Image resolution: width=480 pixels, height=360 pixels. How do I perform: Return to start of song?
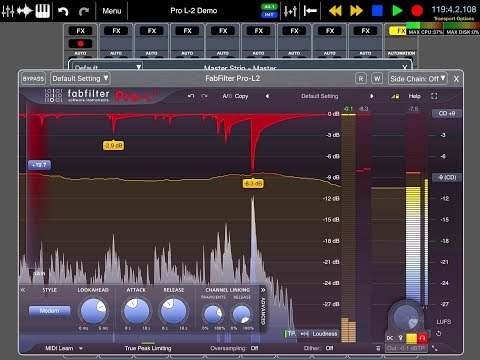point(310,11)
